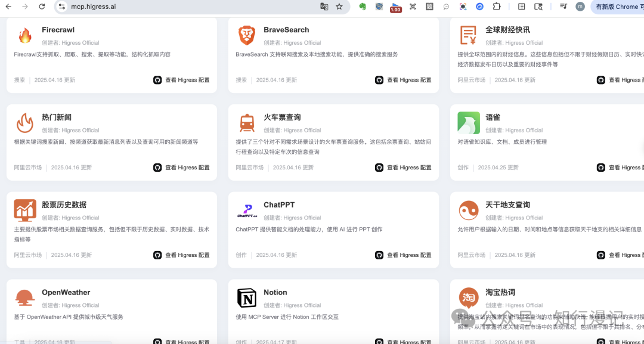Click the green 语雀 logo
The height and width of the screenshot is (344, 644).
point(469,123)
